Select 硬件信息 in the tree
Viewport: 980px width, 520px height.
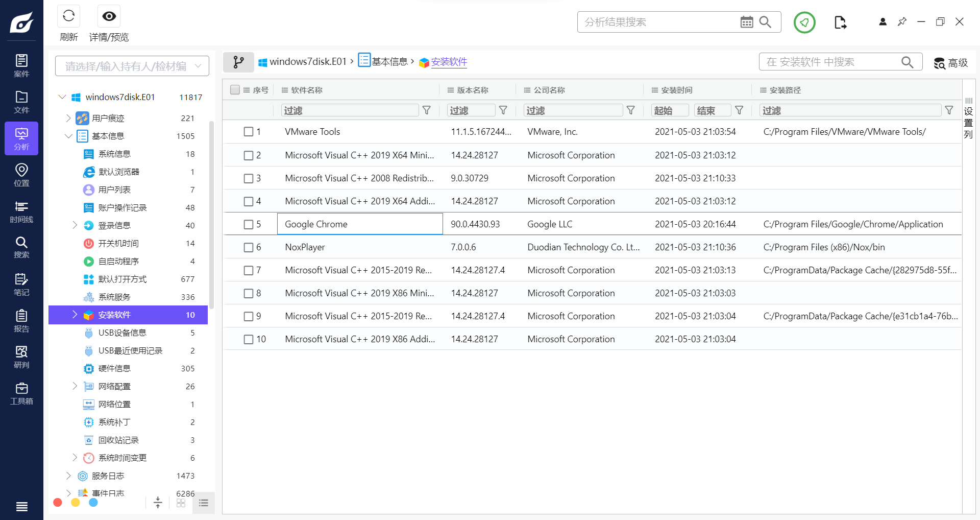click(x=114, y=368)
